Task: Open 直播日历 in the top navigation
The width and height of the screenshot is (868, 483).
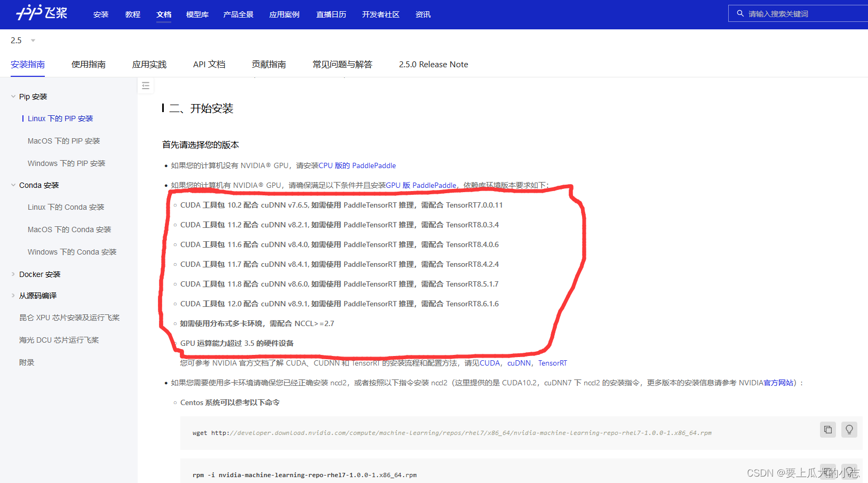Action: pos(331,14)
